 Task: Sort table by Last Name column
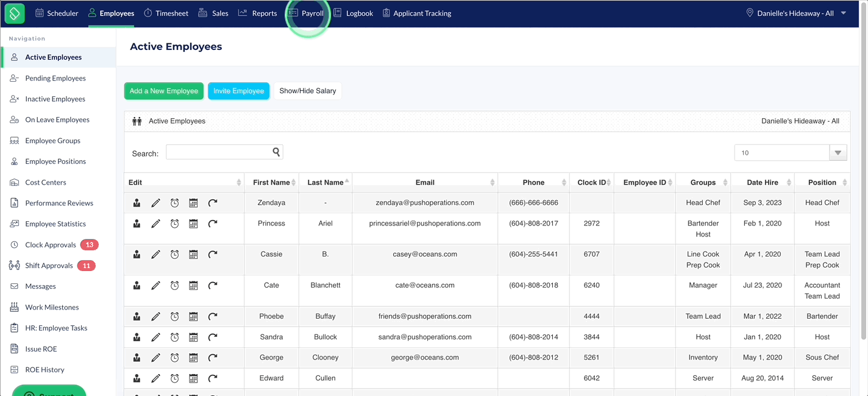(x=325, y=183)
